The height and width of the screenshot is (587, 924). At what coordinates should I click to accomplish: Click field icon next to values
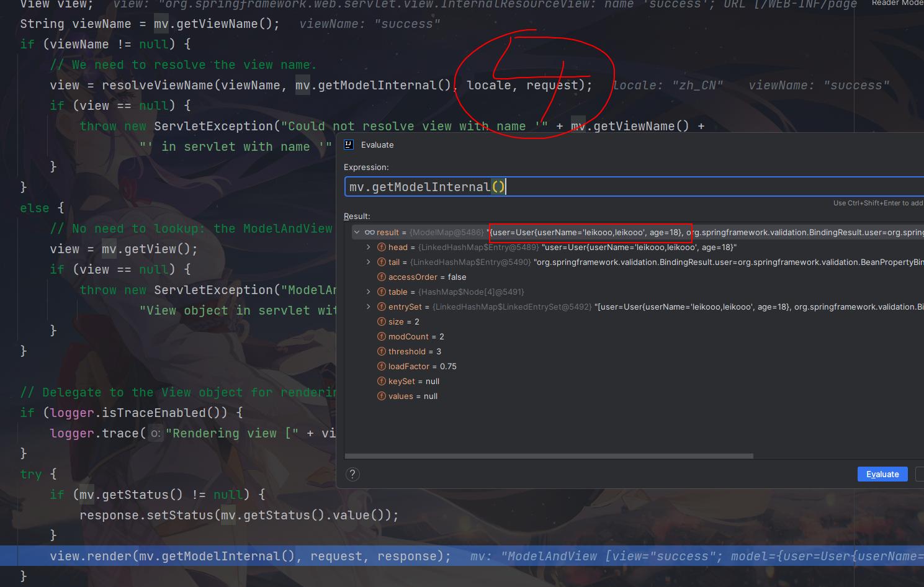click(382, 397)
